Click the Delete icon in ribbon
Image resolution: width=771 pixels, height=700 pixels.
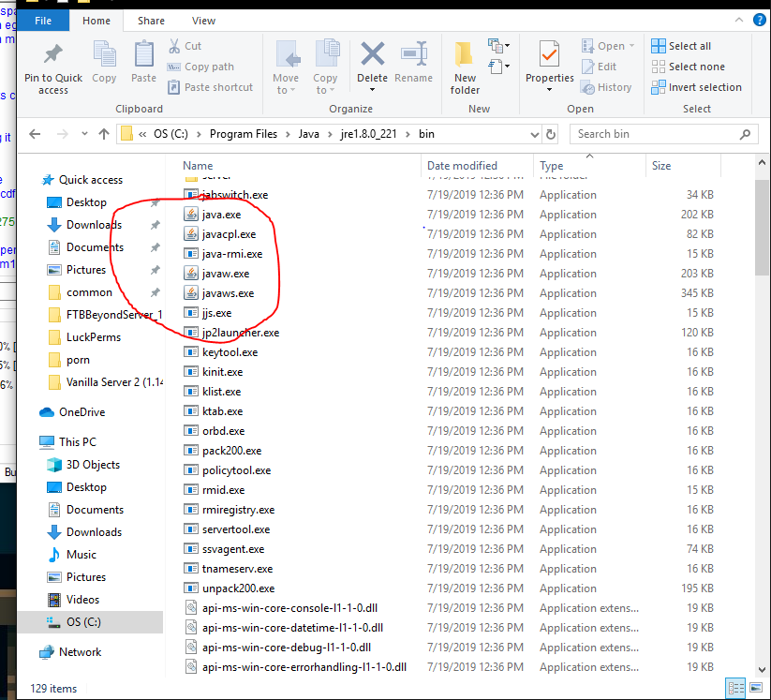pos(372,58)
